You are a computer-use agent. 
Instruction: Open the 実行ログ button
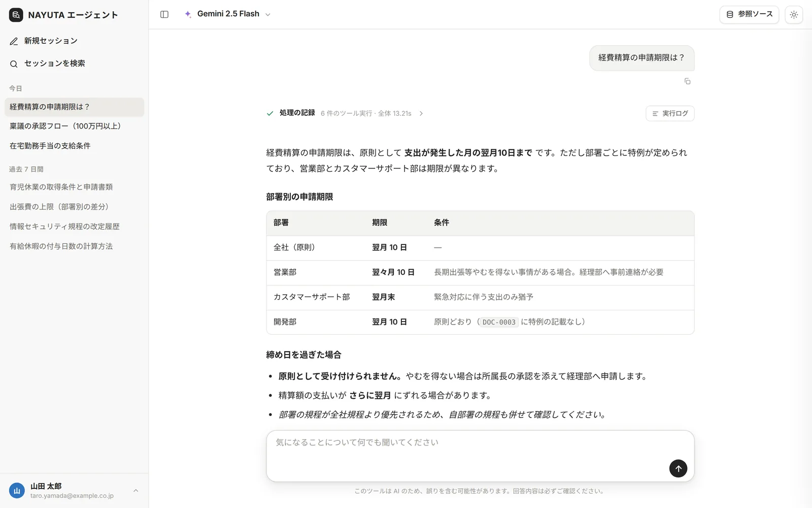click(x=670, y=113)
